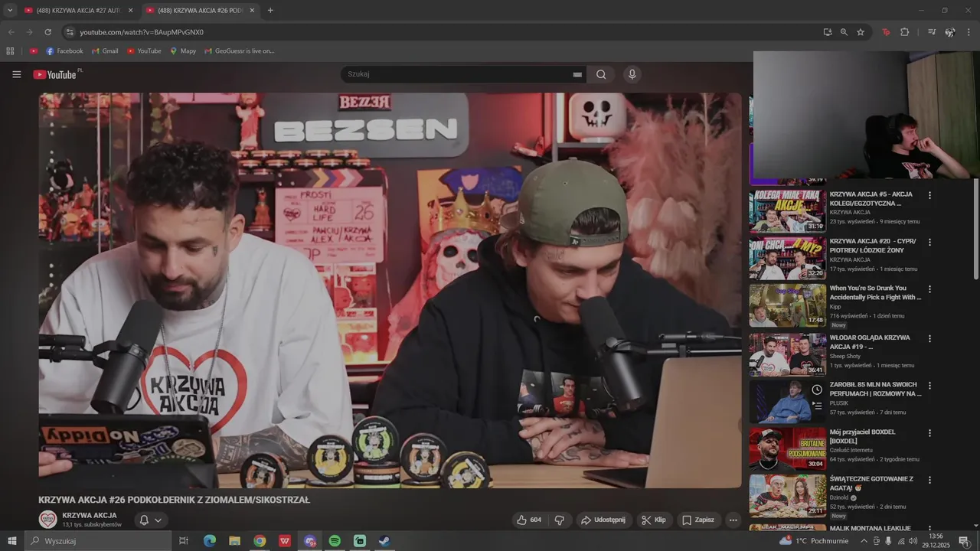This screenshot has height=551, width=980.
Task: Open the taskbar volume speaker icon
Action: (913, 541)
